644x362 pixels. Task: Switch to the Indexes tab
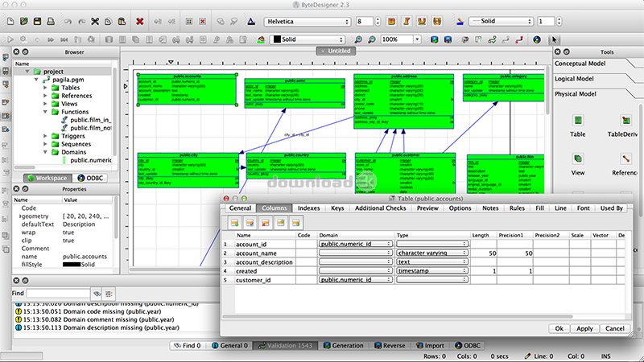click(308, 208)
